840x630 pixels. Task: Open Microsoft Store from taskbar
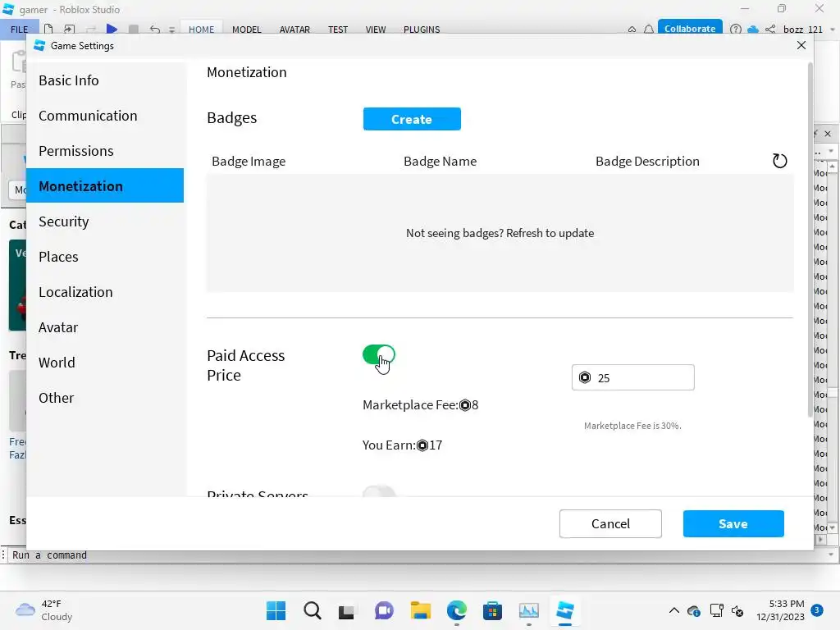pyautogui.click(x=492, y=610)
